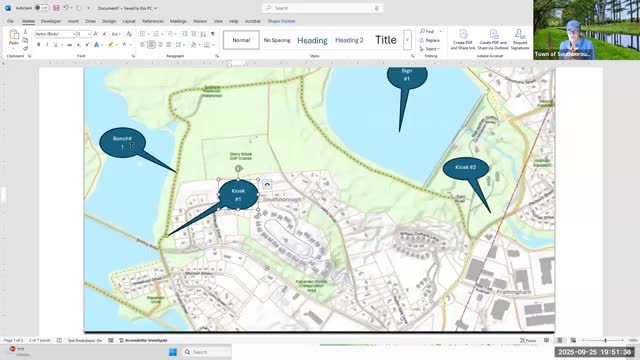Toggle the AutoSave switch

tap(41, 8)
